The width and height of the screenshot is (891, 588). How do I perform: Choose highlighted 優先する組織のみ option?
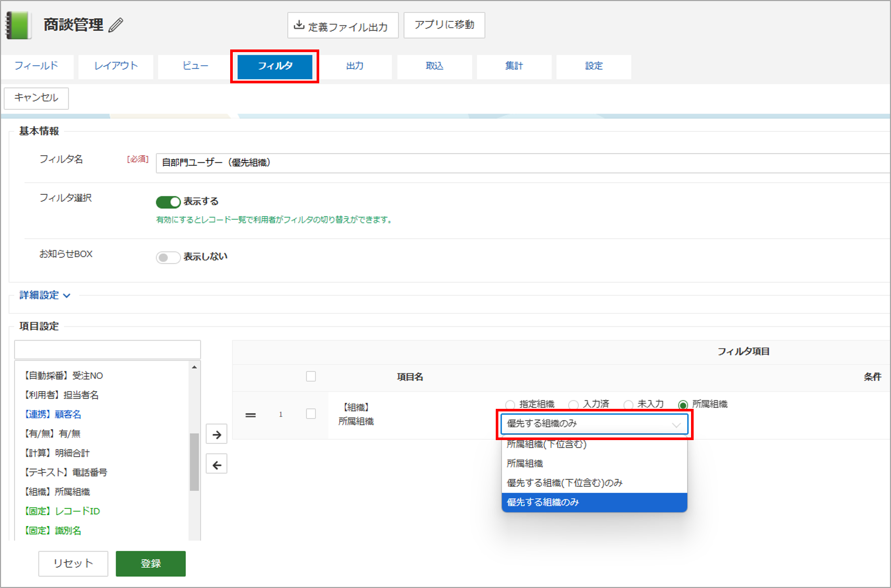pyautogui.click(x=594, y=502)
